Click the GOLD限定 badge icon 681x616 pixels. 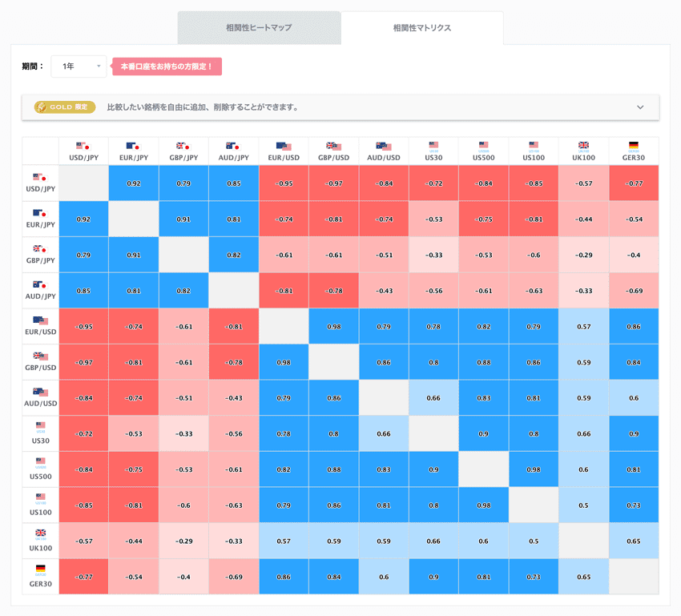64,107
